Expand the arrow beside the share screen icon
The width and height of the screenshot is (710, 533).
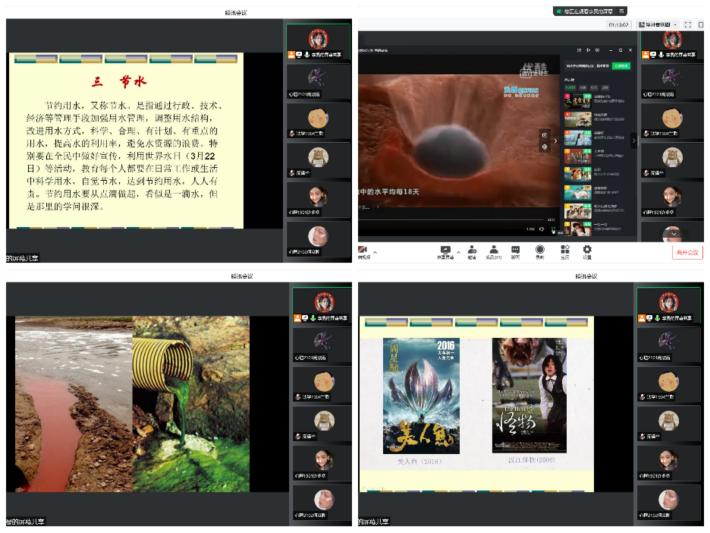pos(458,252)
